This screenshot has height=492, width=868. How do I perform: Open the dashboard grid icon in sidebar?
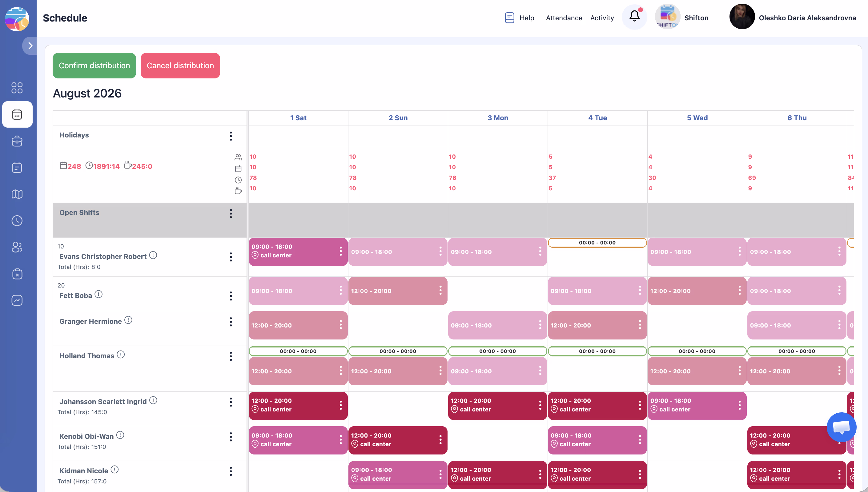click(x=17, y=88)
